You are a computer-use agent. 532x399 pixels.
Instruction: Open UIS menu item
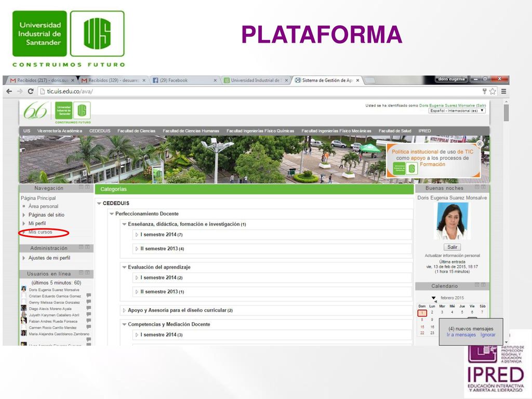(27, 130)
